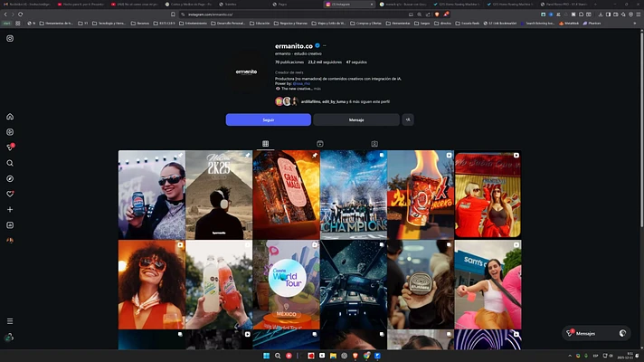The width and height of the screenshot is (644, 362).
Task: Open own profile avatar in sidebar
Action: (x=10, y=241)
